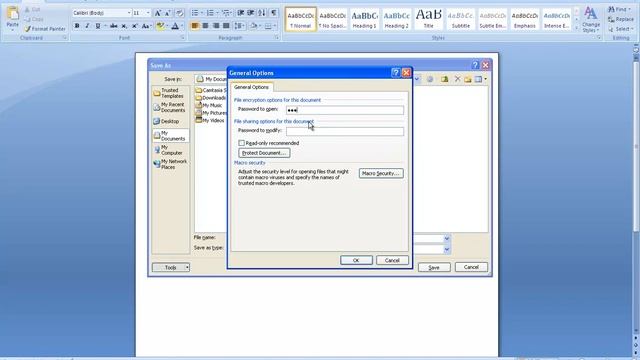The width and height of the screenshot is (640, 360).
Task: Open the font name dropdown
Action: coord(129,13)
